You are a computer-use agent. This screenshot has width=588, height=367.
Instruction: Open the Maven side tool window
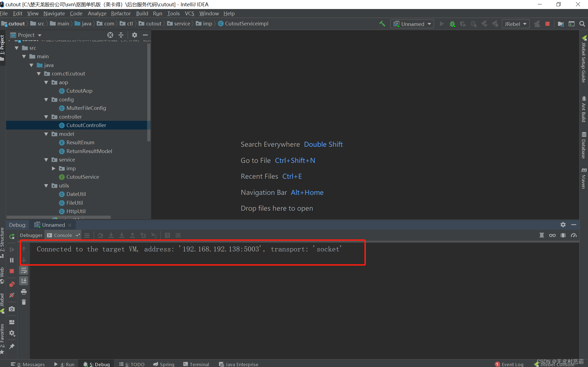click(584, 178)
